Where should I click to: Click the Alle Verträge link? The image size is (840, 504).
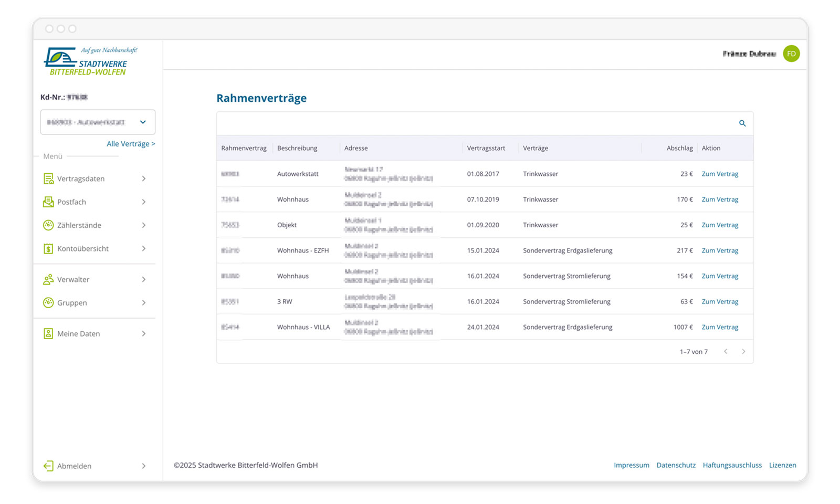(131, 144)
